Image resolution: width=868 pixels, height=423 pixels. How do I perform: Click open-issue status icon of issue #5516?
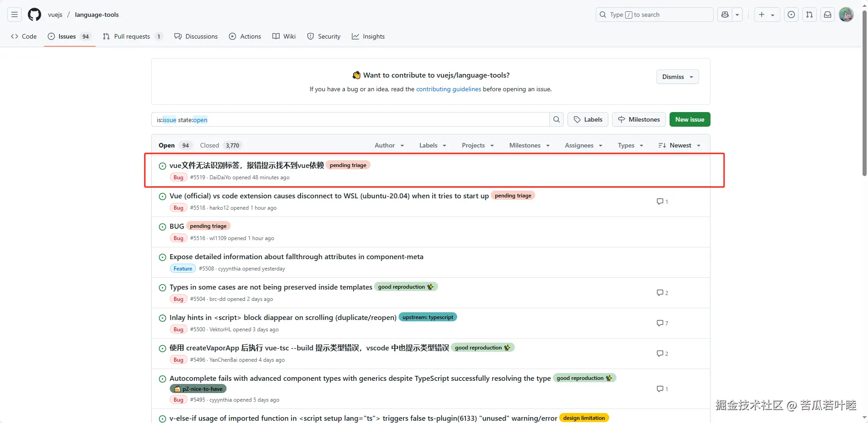coord(162,226)
